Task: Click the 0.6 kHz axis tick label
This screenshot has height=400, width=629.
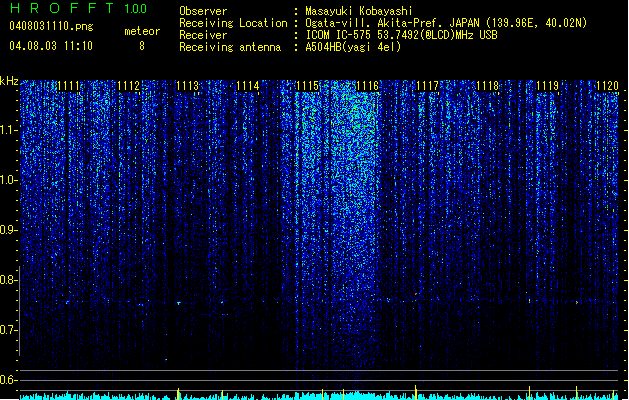Action: [x=8, y=380]
